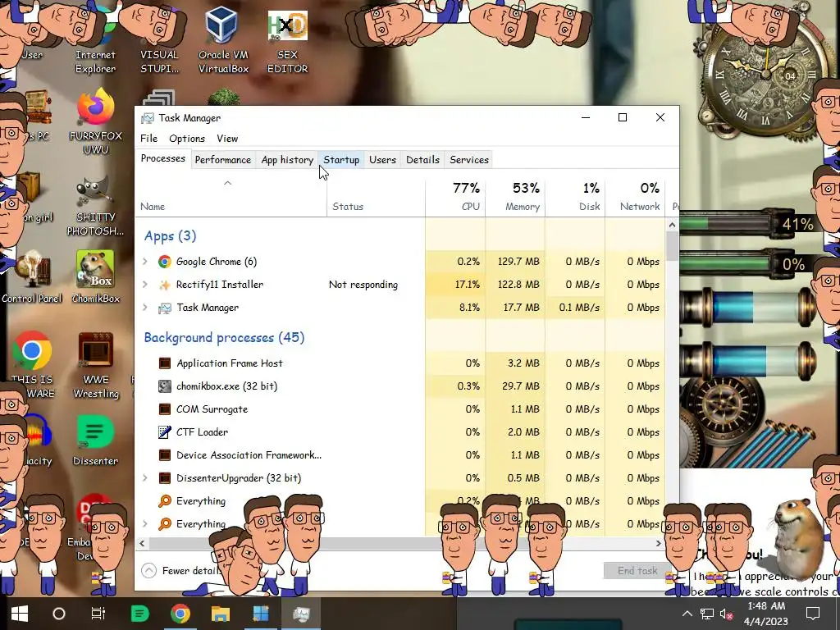Expand the Google Chrome process group
The width and height of the screenshot is (840, 630).
pos(144,262)
